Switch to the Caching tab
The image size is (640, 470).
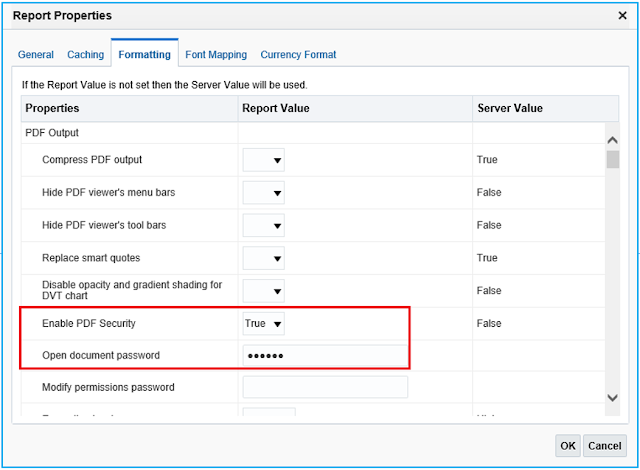[x=86, y=55]
